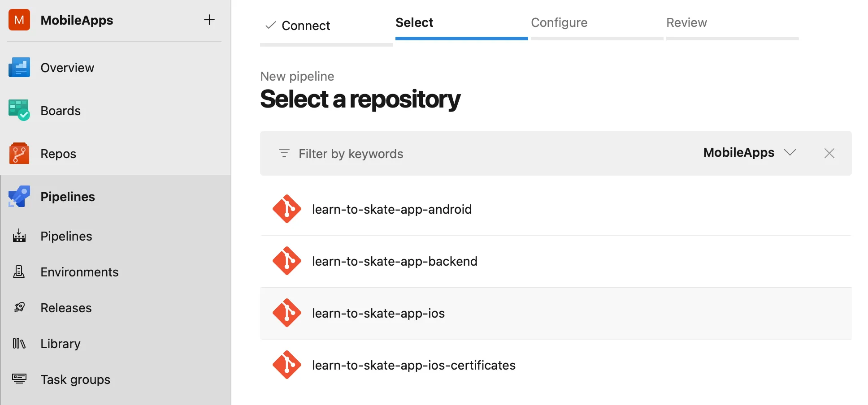
Task: Click the MobileApps project avatar
Action: click(x=19, y=20)
